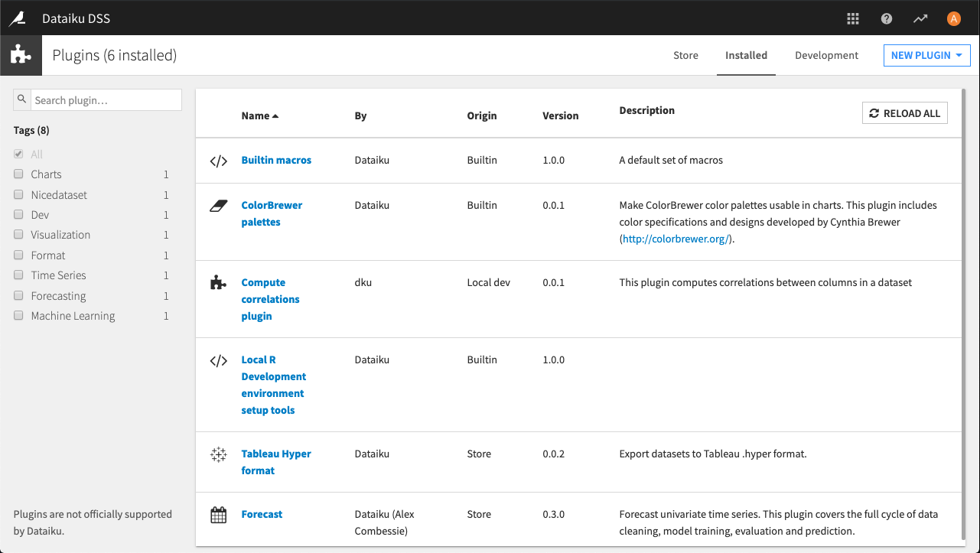Viewport: 980px width, 553px height.
Task: Click the '0.0.2' version cell
Action: pos(553,454)
